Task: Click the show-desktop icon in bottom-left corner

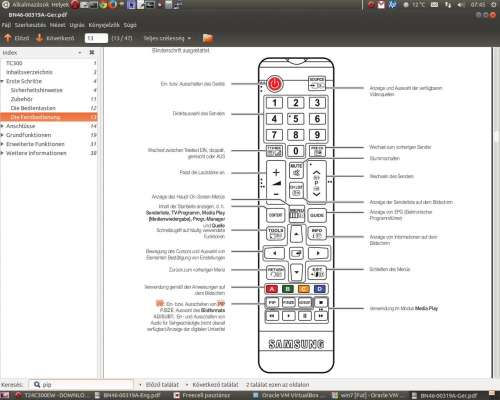Action: tap(5, 395)
